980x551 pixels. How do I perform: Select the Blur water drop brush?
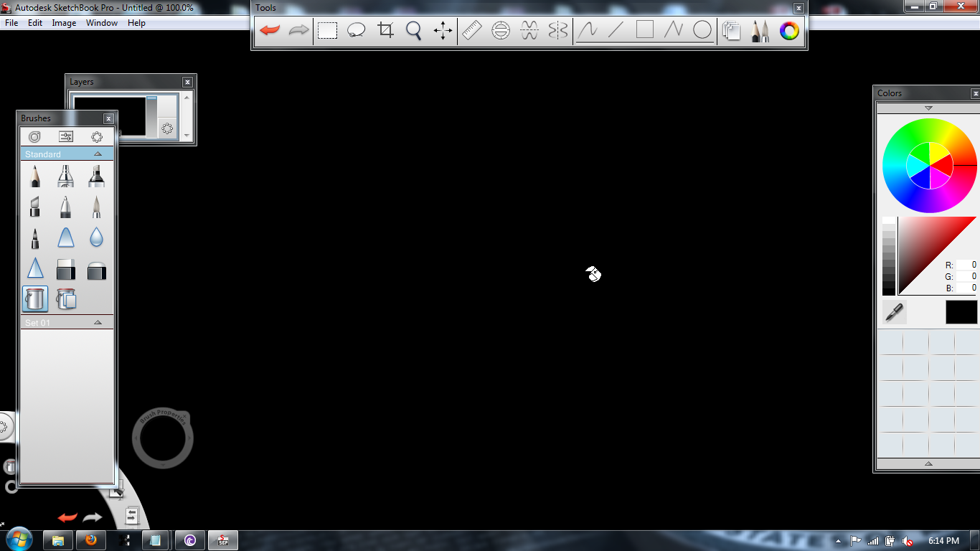click(96, 237)
